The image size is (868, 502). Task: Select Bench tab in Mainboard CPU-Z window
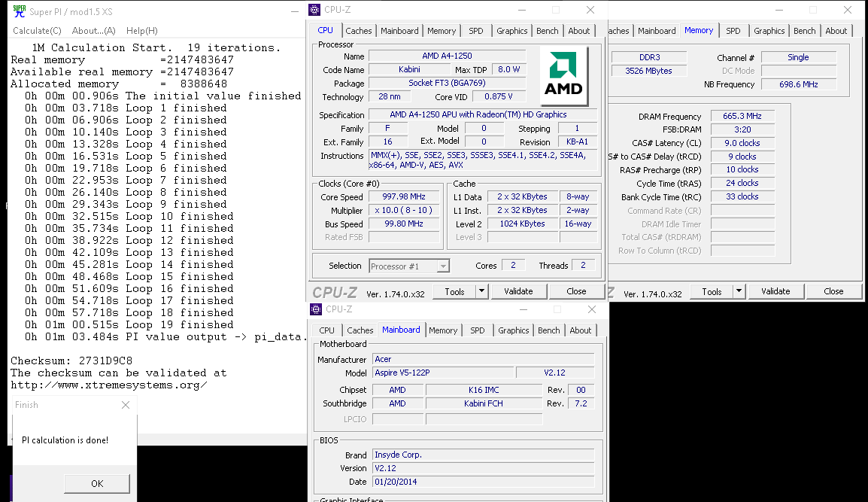549,330
